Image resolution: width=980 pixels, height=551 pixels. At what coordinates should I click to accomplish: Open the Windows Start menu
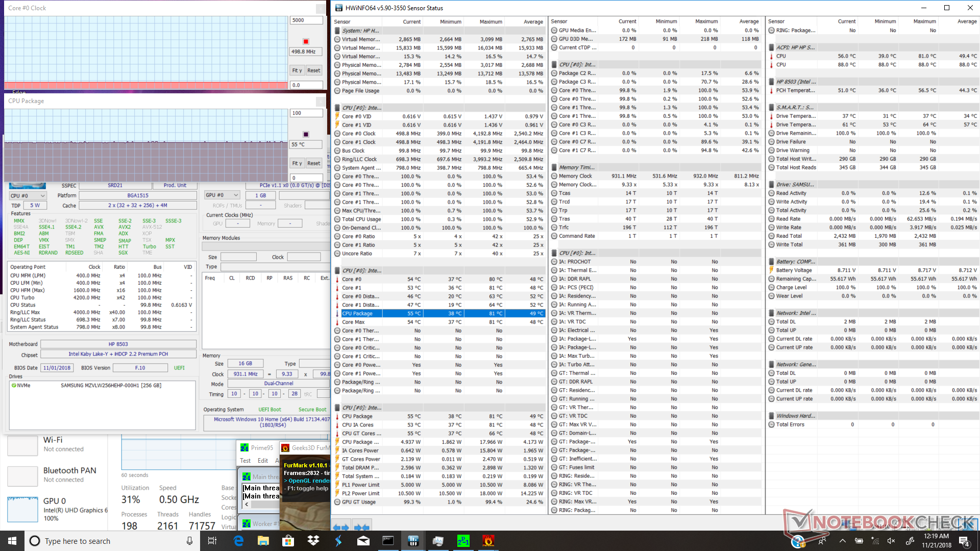pos(12,541)
